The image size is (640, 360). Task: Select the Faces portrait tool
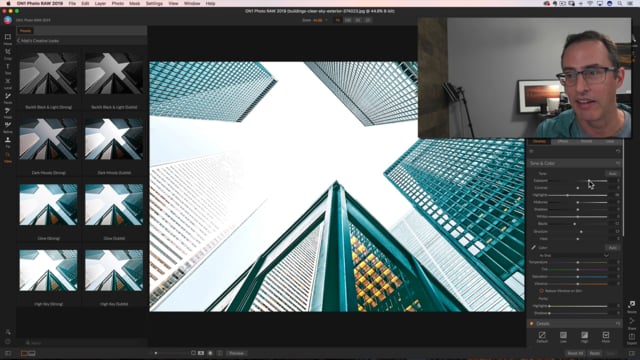pos(8,98)
